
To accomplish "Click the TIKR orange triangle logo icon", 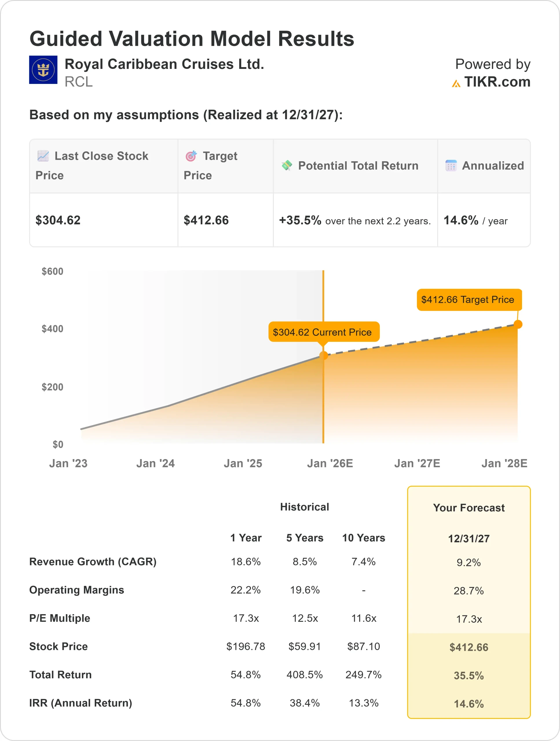I will click(x=456, y=83).
